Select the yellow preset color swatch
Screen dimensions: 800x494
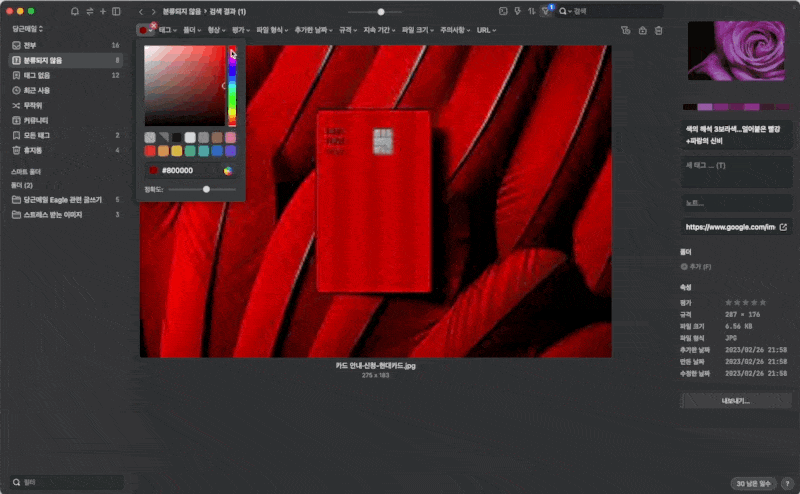click(x=177, y=151)
